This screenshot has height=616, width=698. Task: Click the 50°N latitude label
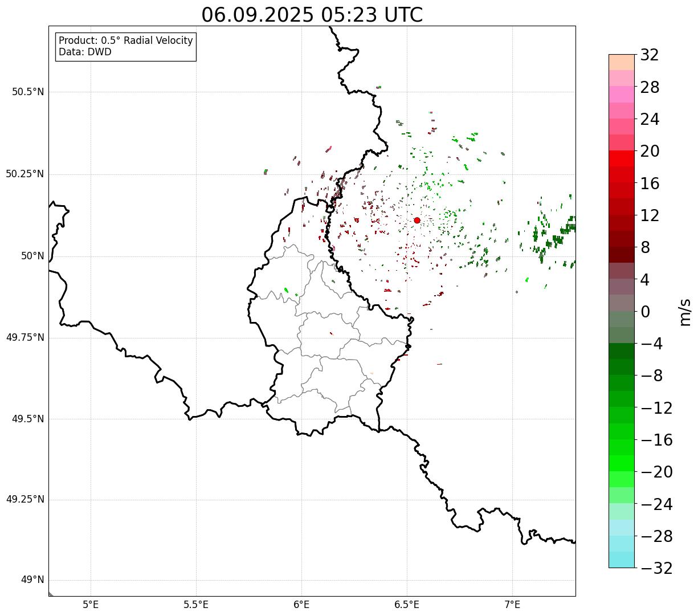[32, 256]
